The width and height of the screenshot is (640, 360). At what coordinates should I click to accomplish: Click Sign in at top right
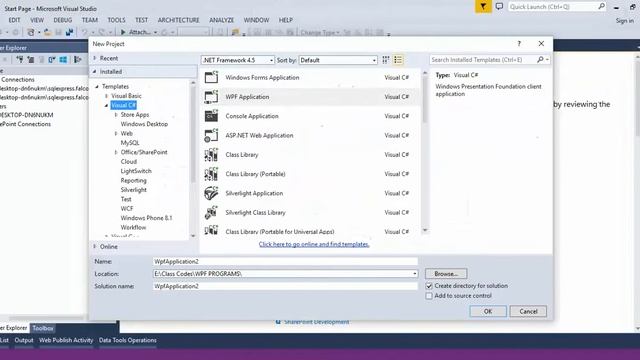[624, 20]
